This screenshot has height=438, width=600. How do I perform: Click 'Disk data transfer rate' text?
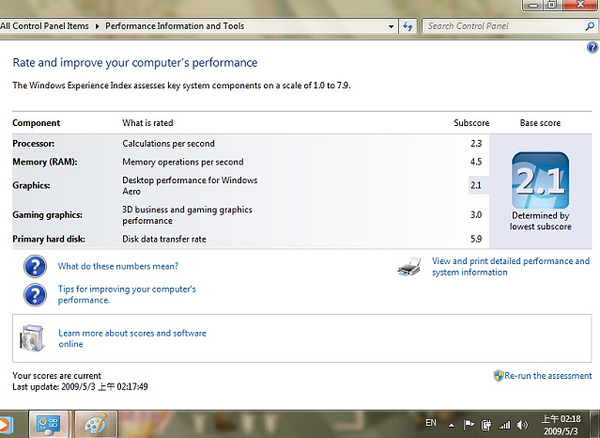164,239
